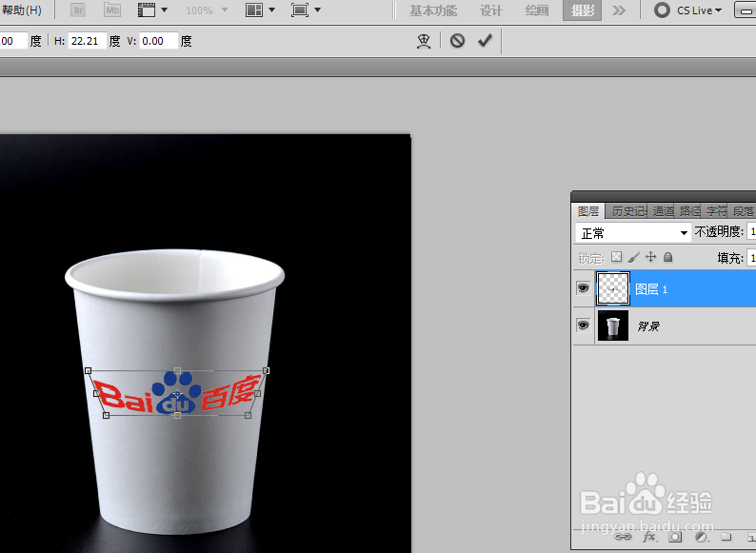756x553 pixels.
Task: Click the CS Live circle icon
Action: 662,10
